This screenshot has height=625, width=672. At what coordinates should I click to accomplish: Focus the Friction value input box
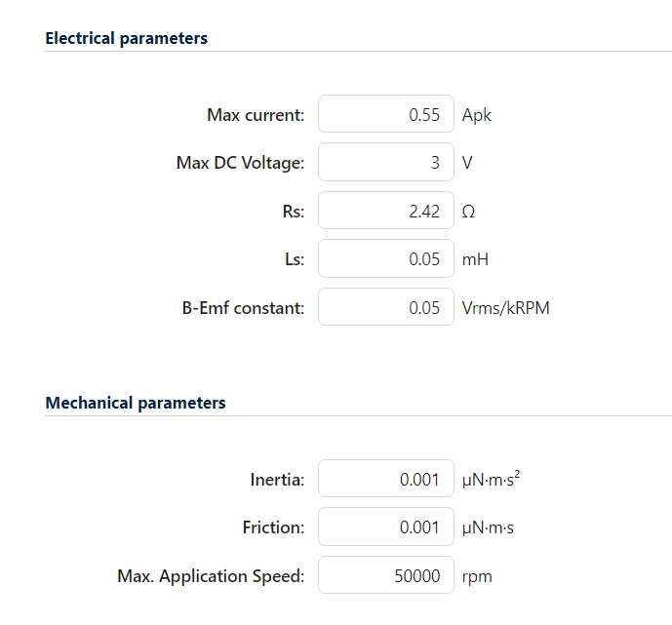click(x=386, y=527)
